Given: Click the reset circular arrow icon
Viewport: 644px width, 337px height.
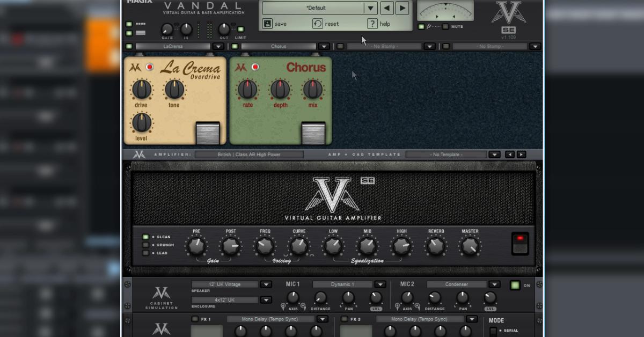Looking at the screenshot, I should (318, 24).
